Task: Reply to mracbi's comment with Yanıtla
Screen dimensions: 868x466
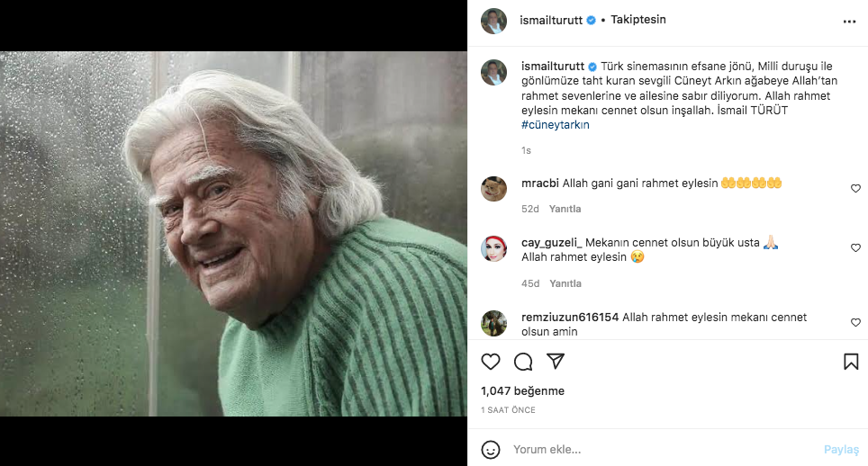Action: tap(565, 209)
